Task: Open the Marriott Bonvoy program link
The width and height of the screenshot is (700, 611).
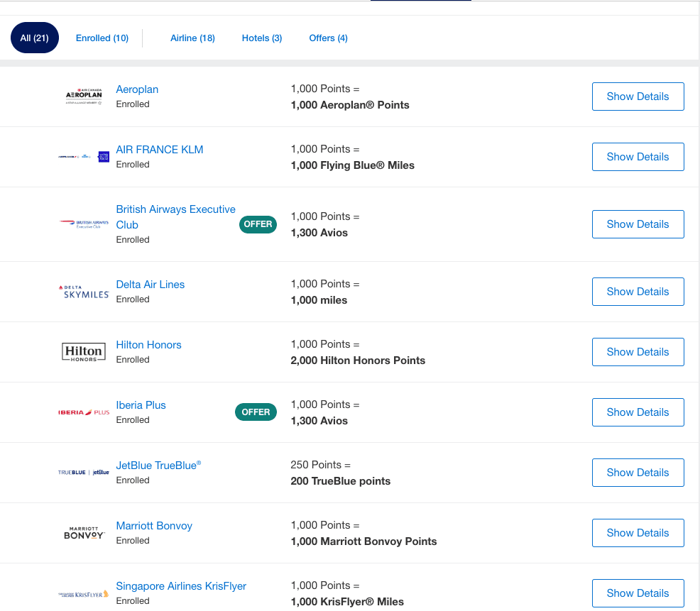Action: [x=154, y=526]
